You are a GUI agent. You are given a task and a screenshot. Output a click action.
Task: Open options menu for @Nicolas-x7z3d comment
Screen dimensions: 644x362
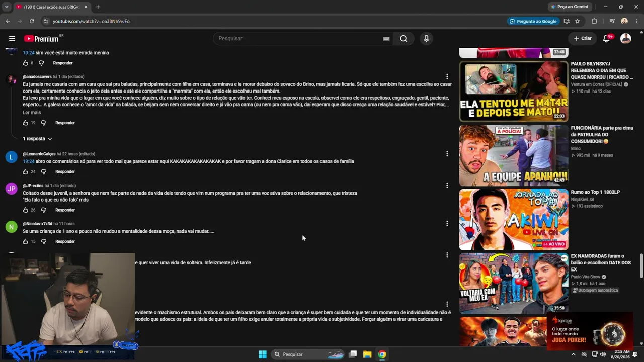pos(447,224)
